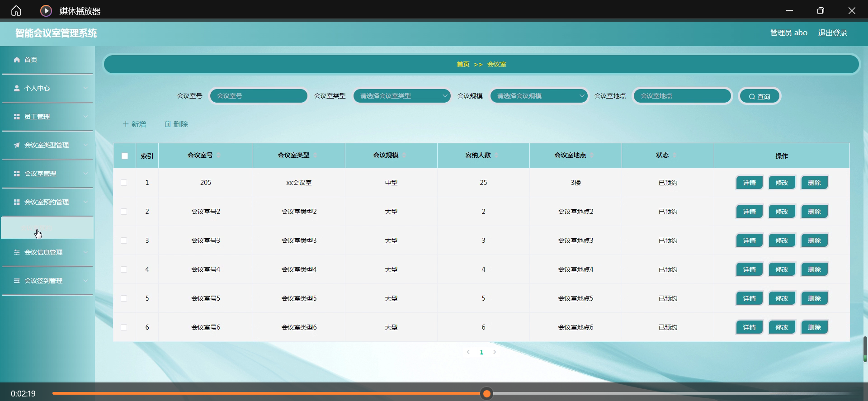The height and width of the screenshot is (401, 868).
Task: Click the vertical scrollbar thumb at right edge
Action: (x=865, y=349)
